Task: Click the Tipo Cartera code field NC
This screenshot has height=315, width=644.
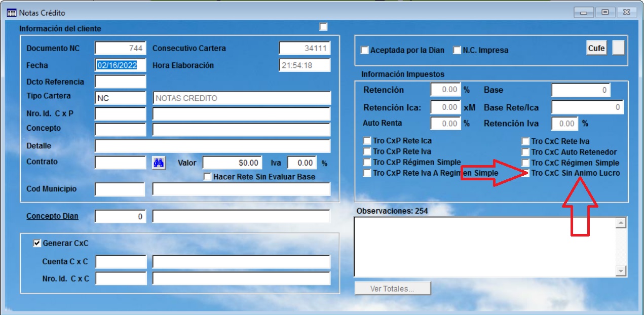Action: (x=121, y=98)
